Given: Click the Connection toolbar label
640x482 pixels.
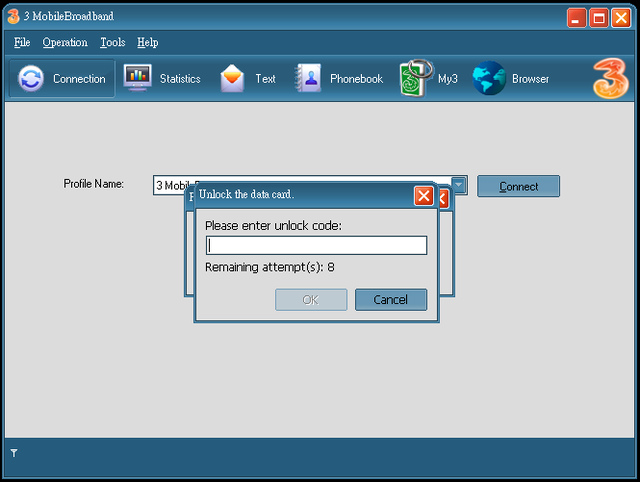Looking at the screenshot, I should [79, 78].
